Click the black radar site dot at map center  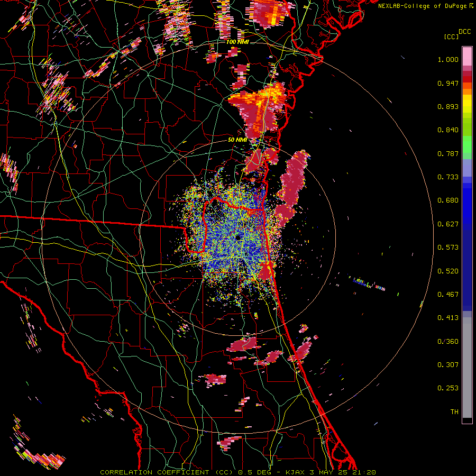pyautogui.click(x=237, y=237)
